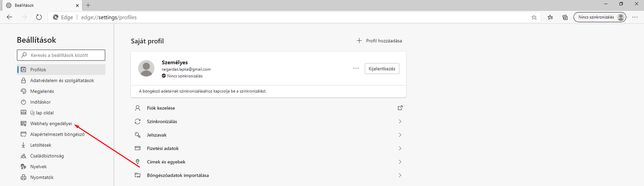Open the Edge three-dot settings menu
Screen dimensions: 644x186
(x=635, y=17)
